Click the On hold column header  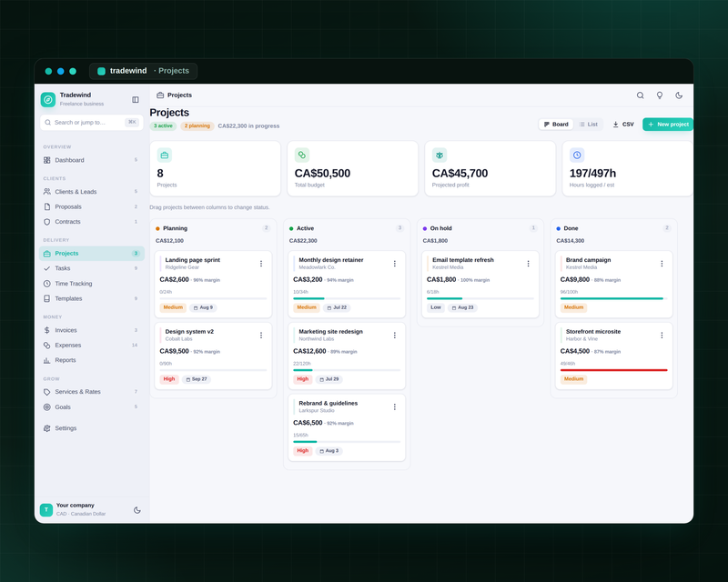tap(480, 228)
